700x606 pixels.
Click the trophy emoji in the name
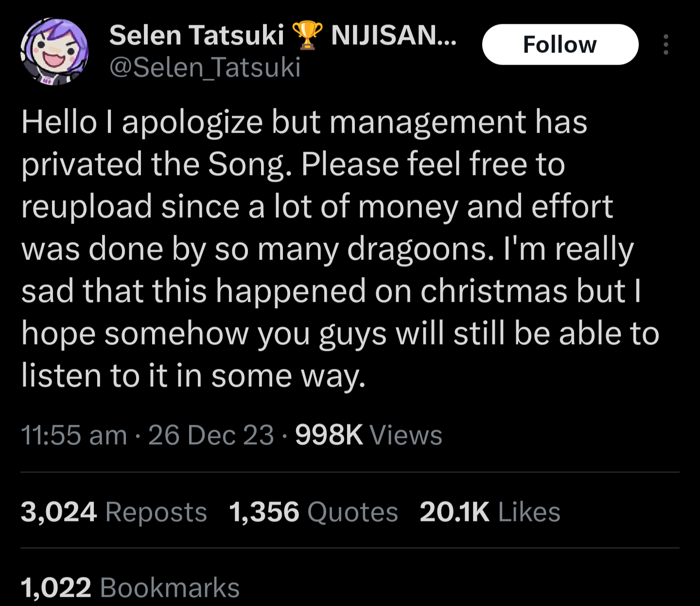[307, 35]
